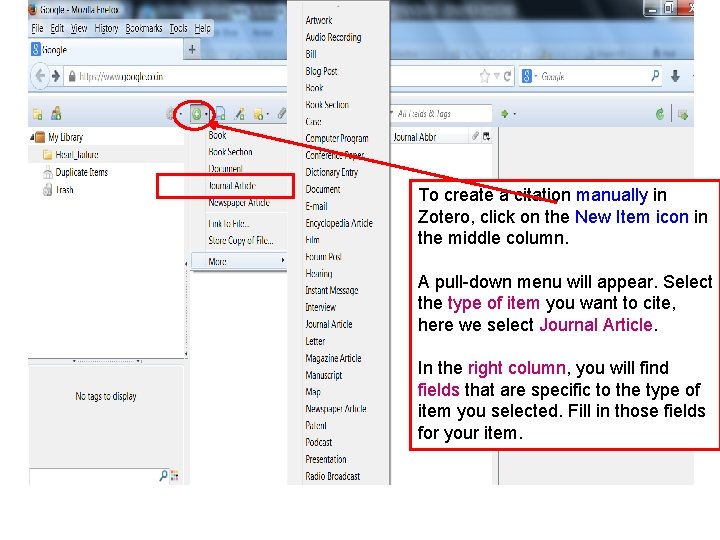Select Encyclopedia Article item type

(x=339, y=223)
